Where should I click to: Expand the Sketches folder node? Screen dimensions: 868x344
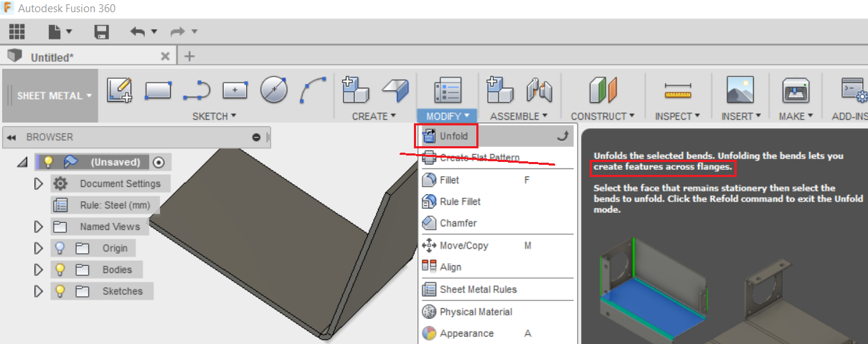tap(39, 291)
